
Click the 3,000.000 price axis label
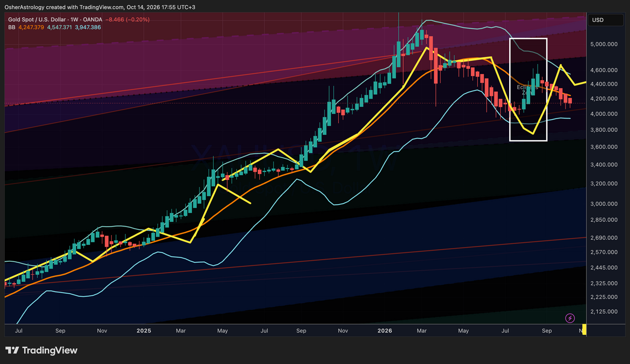pyautogui.click(x=603, y=204)
